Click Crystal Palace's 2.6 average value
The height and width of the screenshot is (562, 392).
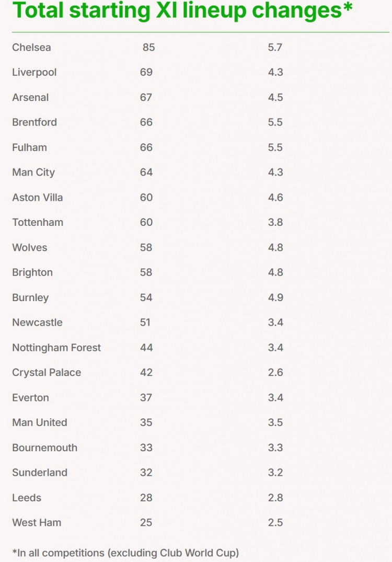(x=275, y=373)
